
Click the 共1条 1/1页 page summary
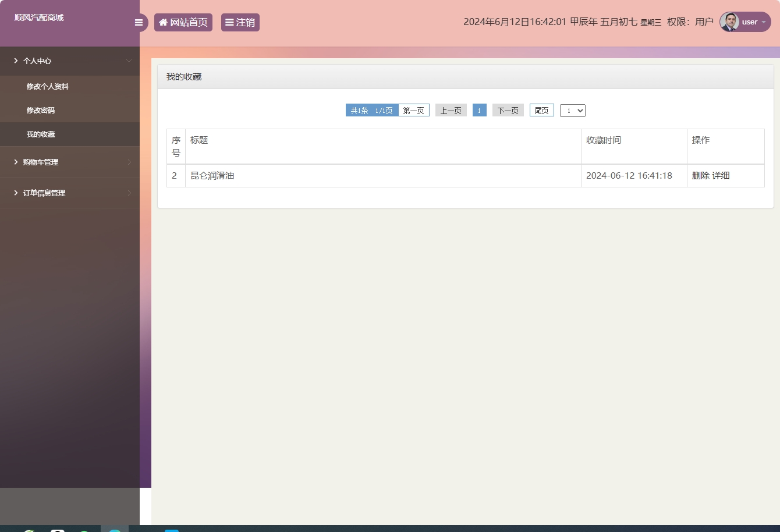tap(372, 110)
